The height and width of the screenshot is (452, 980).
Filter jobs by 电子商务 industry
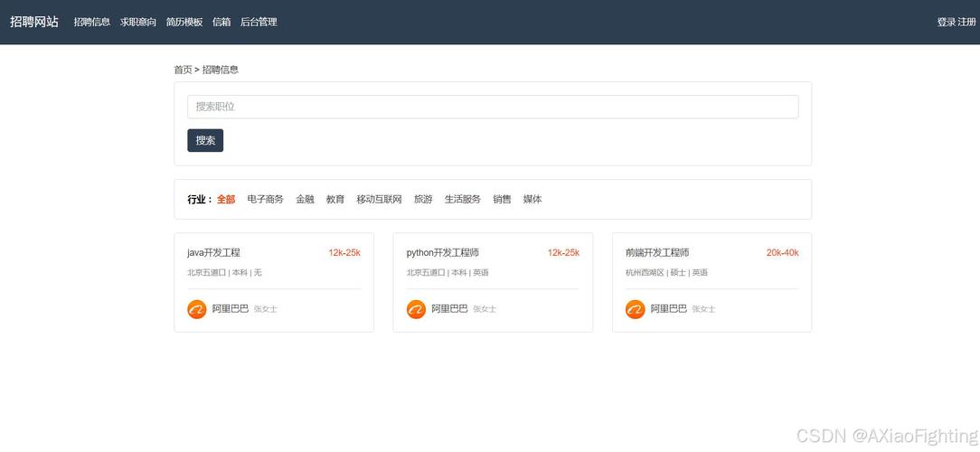[x=266, y=199]
